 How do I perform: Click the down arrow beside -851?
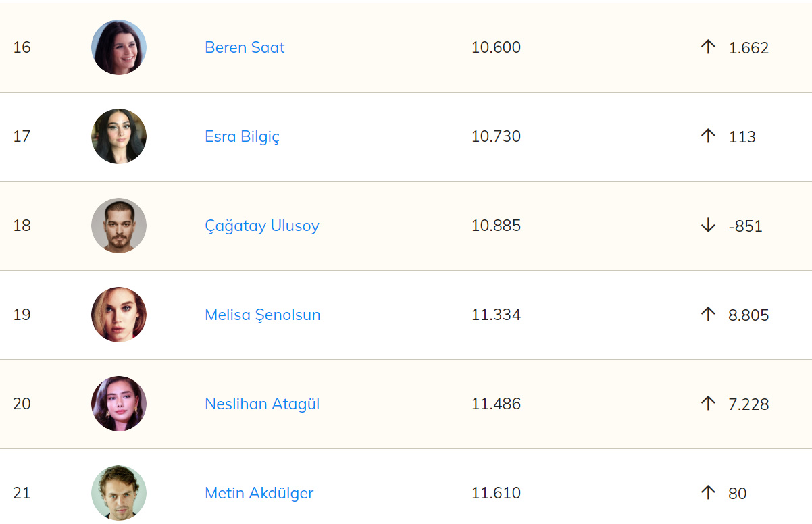tap(707, 226)
